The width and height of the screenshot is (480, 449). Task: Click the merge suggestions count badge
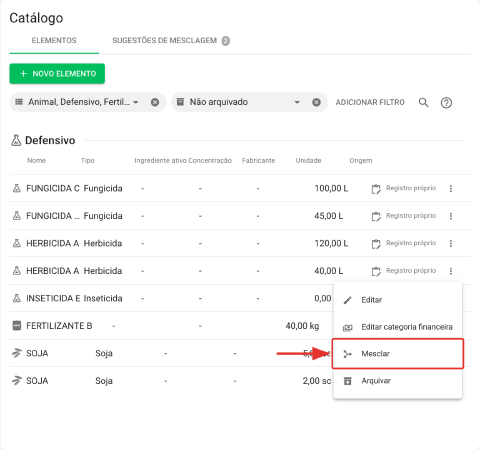[x=226, y=41]
